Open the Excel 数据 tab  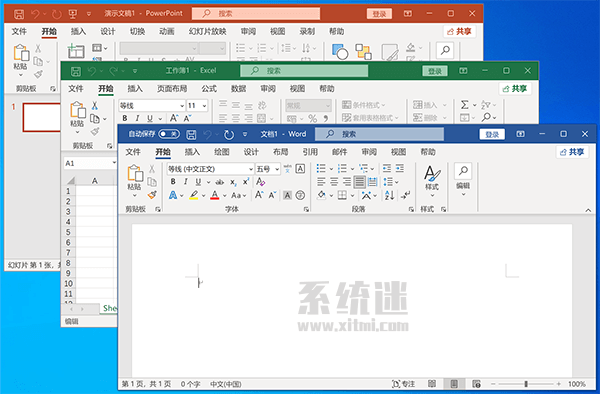point(238,89)
